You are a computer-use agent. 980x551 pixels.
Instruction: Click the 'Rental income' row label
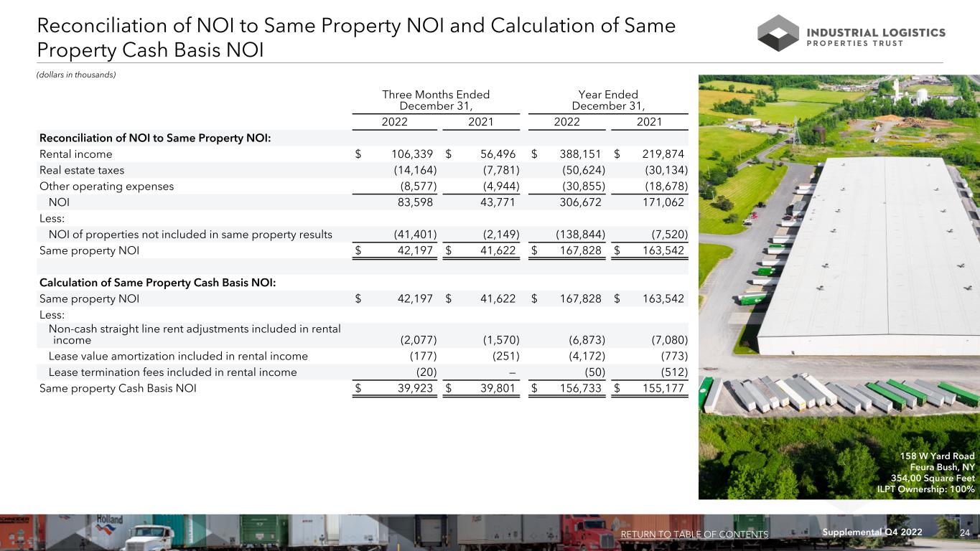point(75,154)
